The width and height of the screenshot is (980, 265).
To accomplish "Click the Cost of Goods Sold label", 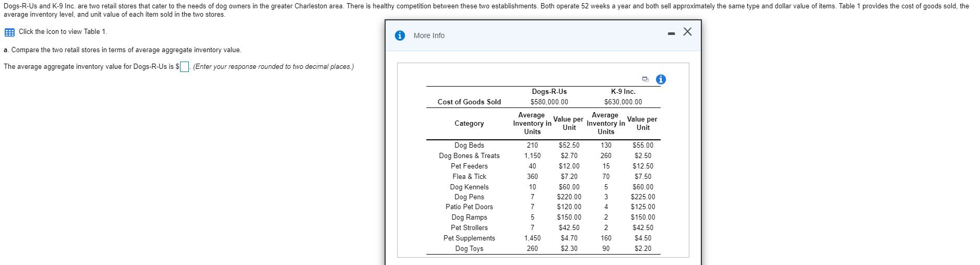I will coord(469,102).
